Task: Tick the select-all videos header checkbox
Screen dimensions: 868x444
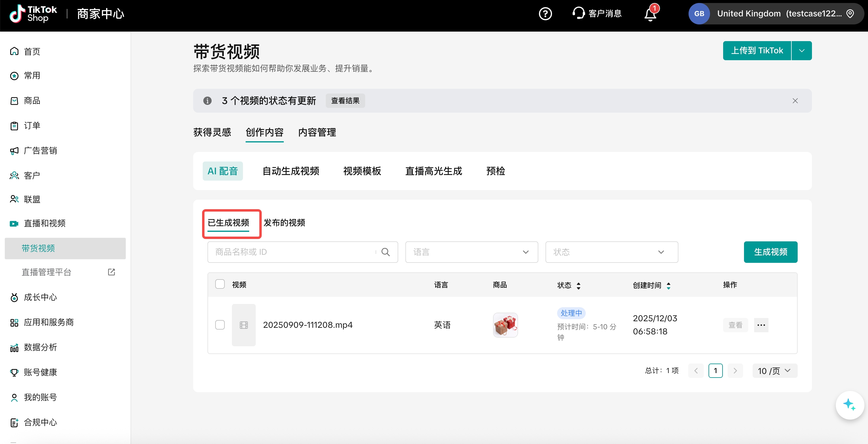Action: pos(220,284)
